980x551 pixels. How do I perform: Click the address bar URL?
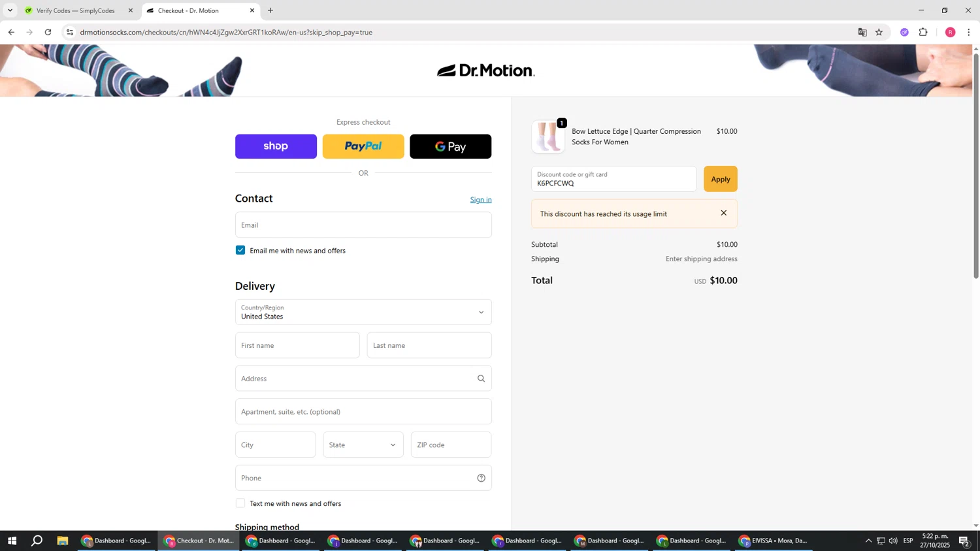click(x=226, y=32)
